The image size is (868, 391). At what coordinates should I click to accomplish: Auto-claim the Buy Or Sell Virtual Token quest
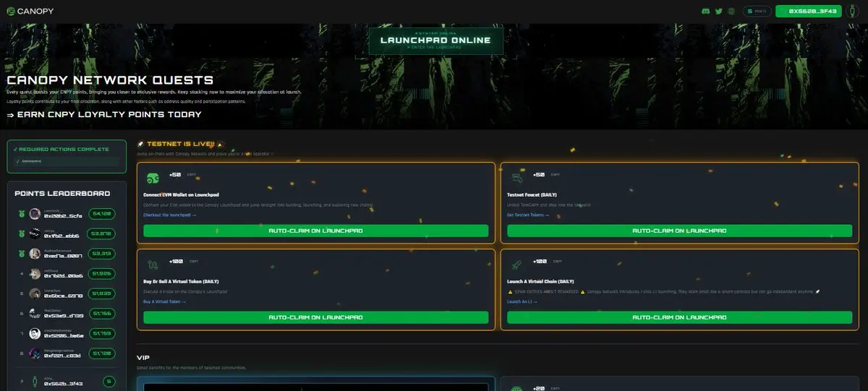315,317
